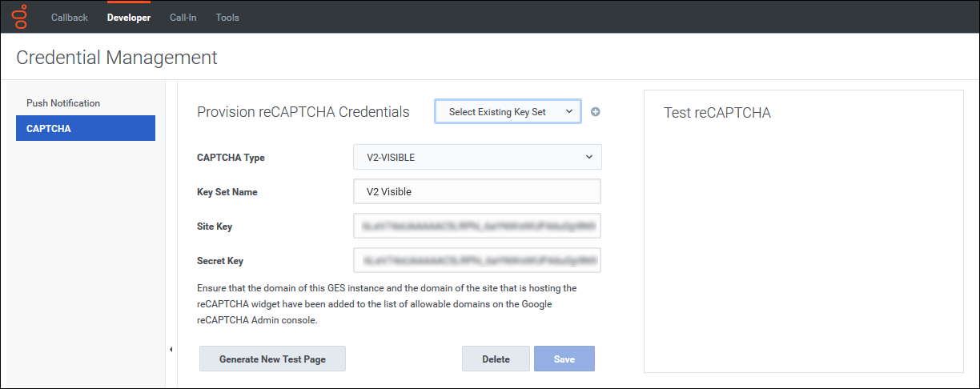Image resolution: width=980 pixels, height=389 pixels.
Task: Open the Callback menu
Action: tap(70, 18)
